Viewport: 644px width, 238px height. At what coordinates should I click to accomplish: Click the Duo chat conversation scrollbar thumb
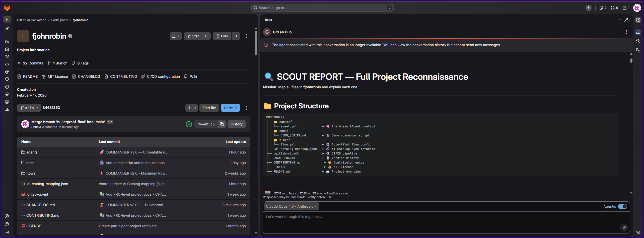(631, 60)
